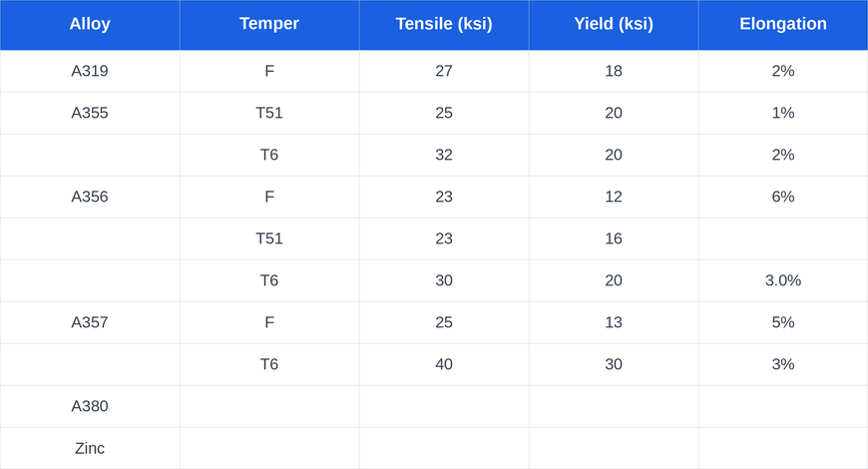Select the A356 alloy cell
Viewport: 868px width, 469px height.
click(x=90, y=197)
